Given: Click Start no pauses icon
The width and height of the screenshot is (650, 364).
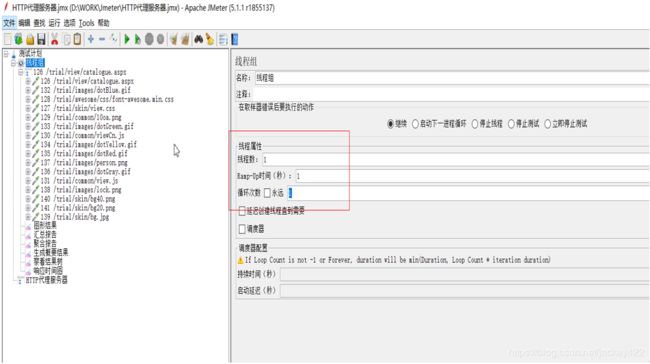Looking at the screenshot, I should [x=138, y=39].
